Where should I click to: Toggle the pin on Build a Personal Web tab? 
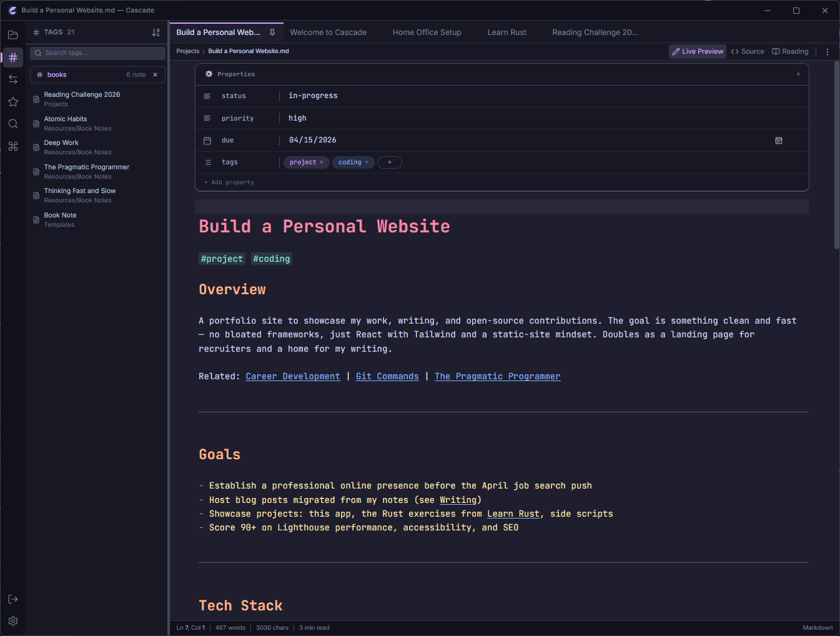[x=273, y=32]
